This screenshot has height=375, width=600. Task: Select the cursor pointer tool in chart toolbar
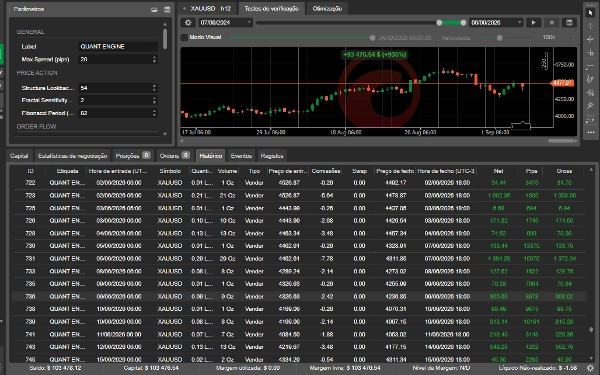point(591,13)
